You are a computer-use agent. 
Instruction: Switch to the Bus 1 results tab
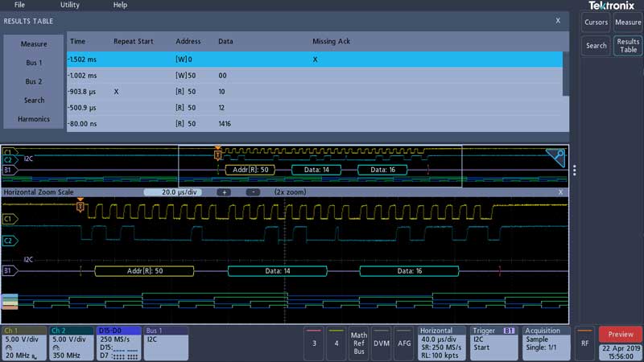[34, 63]
